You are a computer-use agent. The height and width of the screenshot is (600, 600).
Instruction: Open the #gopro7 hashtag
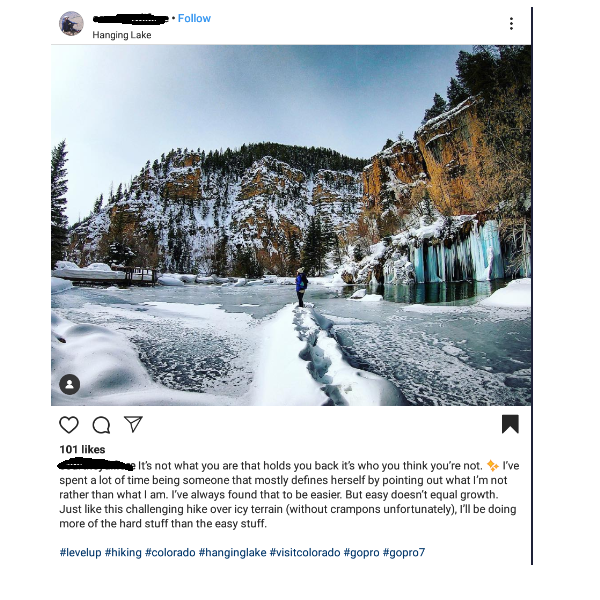[404, 553]
